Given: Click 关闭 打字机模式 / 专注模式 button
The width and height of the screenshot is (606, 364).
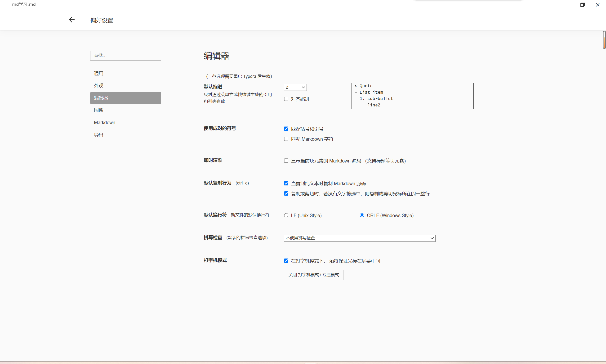Looking at the screenshot, I should [x=313, y=275].
